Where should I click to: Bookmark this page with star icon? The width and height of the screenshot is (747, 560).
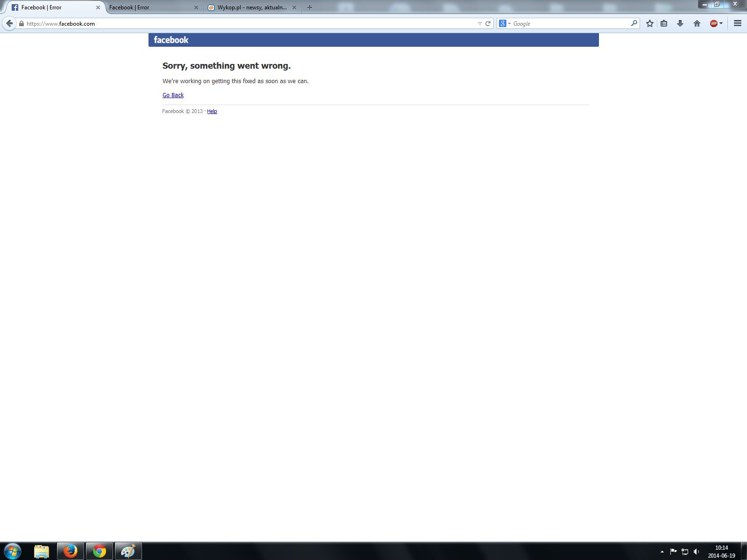[649, 23]
